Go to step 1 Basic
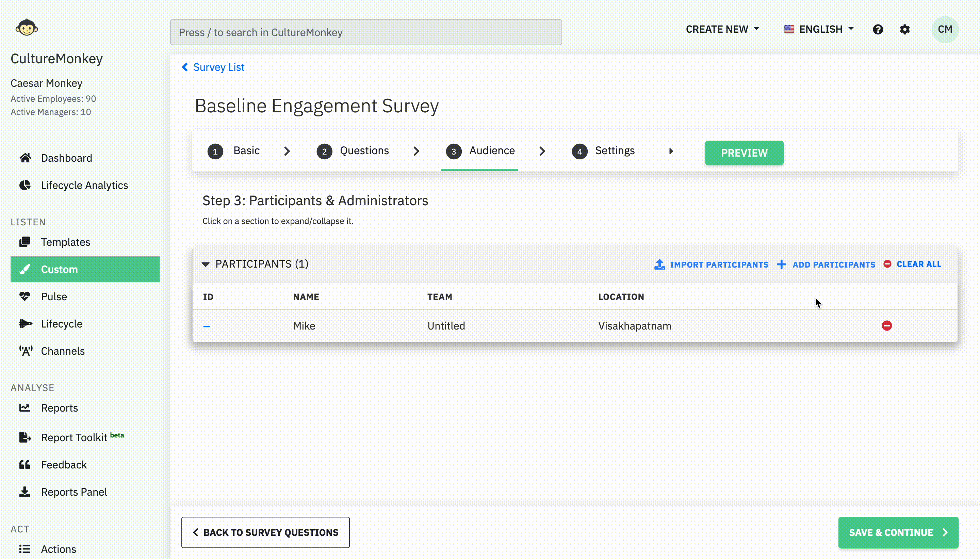This screenshot has height=559, width=980. click(234, 151)
